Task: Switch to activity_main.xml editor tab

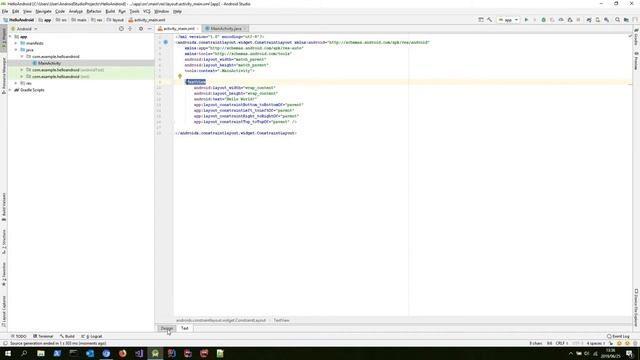Action: tap(178, 29)
